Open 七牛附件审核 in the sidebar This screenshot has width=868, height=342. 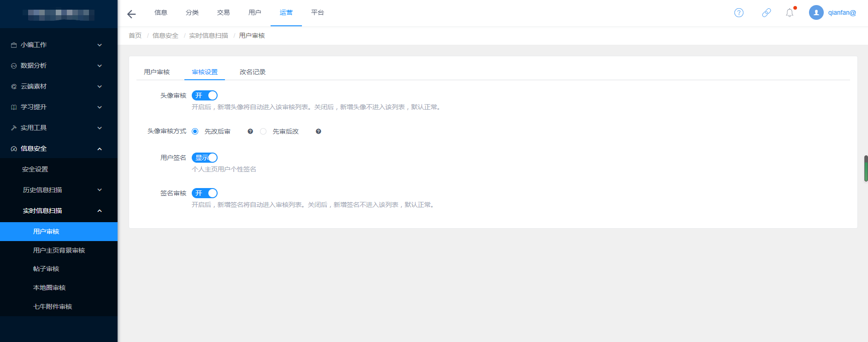(x=53, y=307)
